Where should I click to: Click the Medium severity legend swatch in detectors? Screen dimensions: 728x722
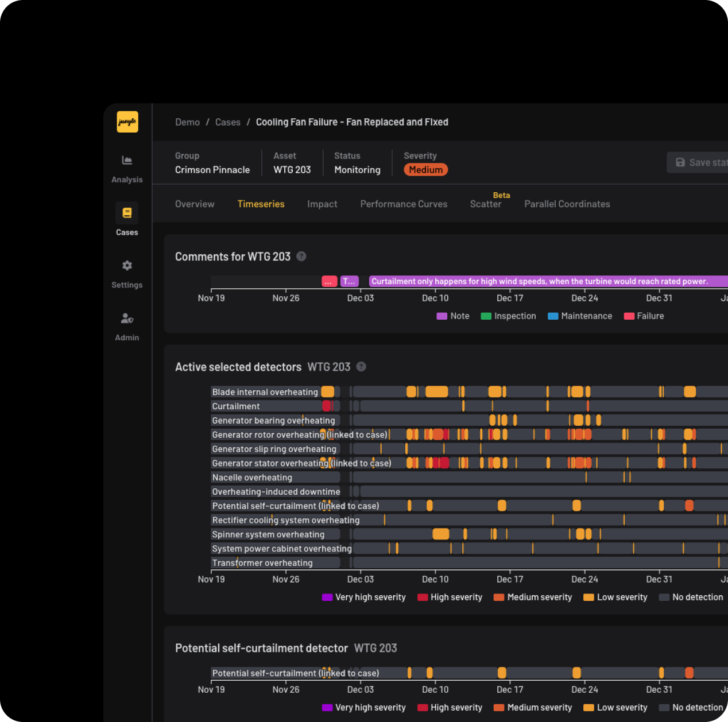(x=499, y=597)
